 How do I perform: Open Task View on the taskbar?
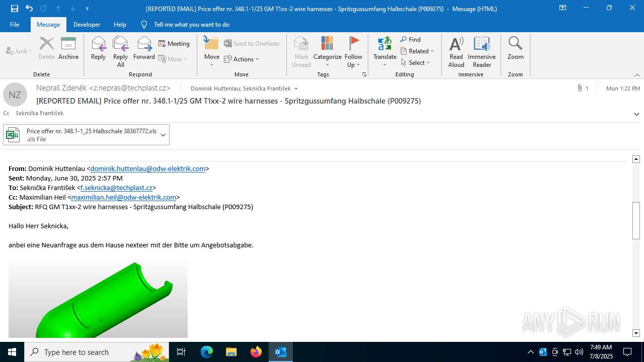click(x=181, y=352)
